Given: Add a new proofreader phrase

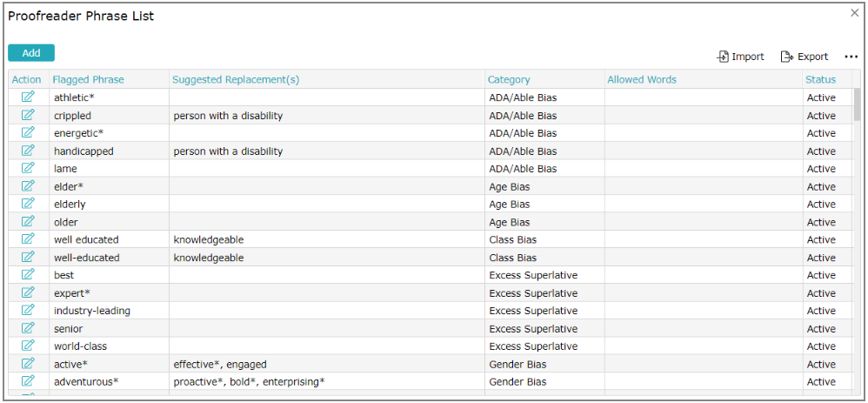Looking at the screenshot, I should (31, 53).
